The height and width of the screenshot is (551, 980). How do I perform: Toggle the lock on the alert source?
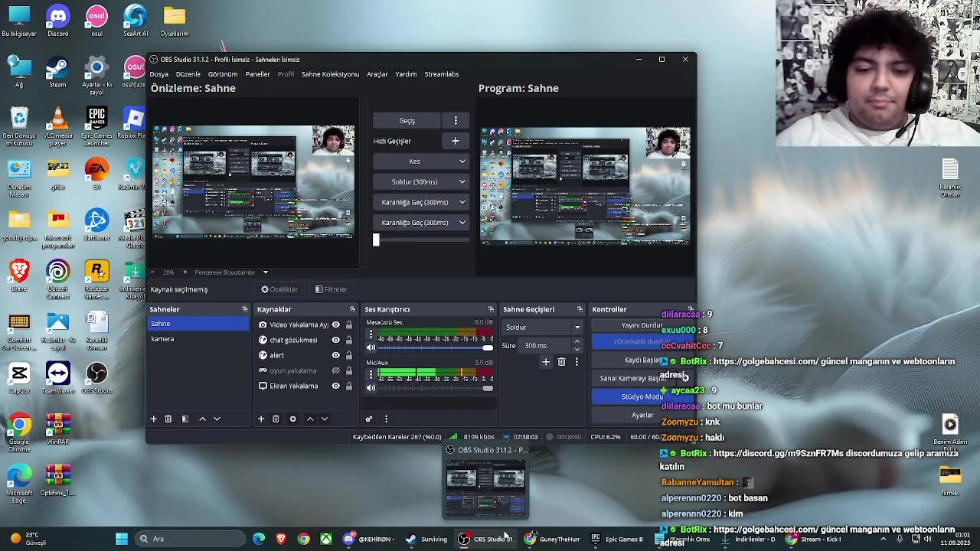coord(349,355)
